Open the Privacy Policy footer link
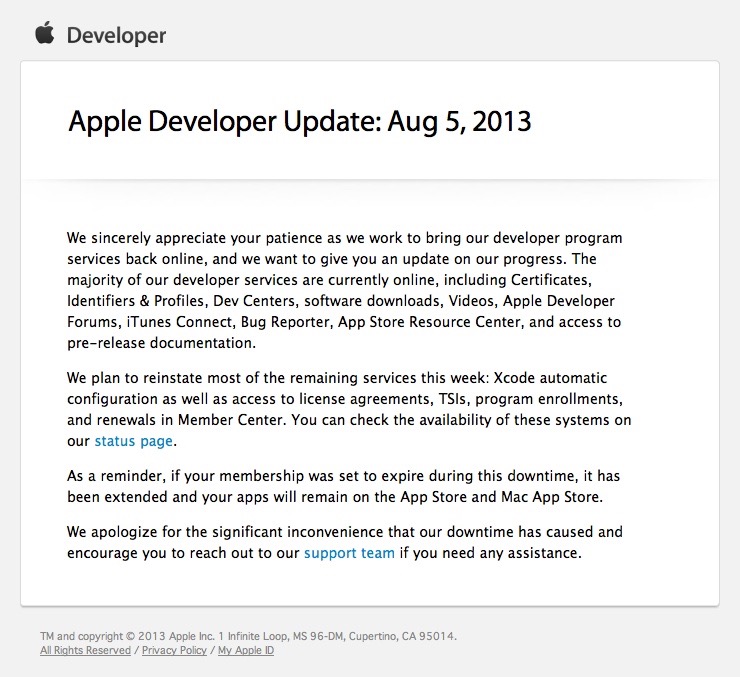Image resolution: width=740 pixels, height=677 pixels. 174,650
